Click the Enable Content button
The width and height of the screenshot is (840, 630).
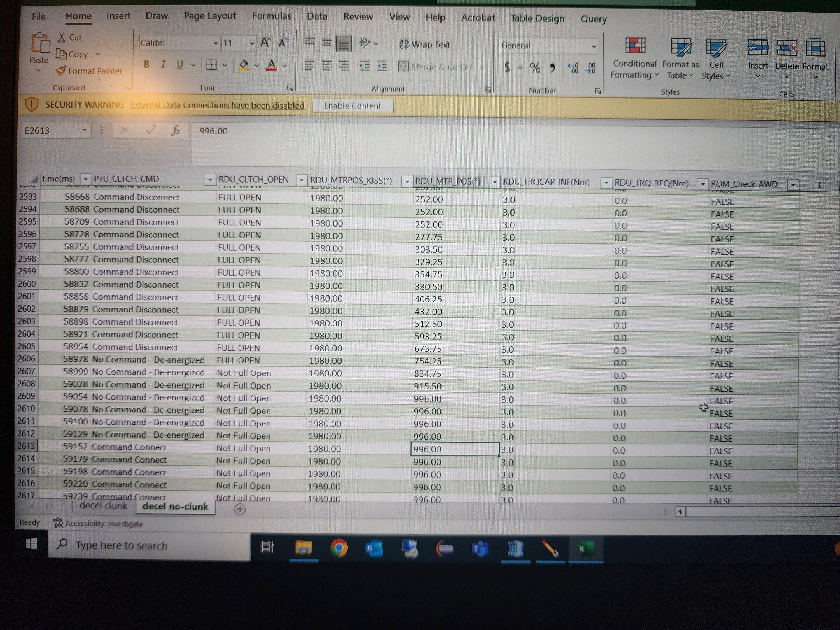(353, 106)
